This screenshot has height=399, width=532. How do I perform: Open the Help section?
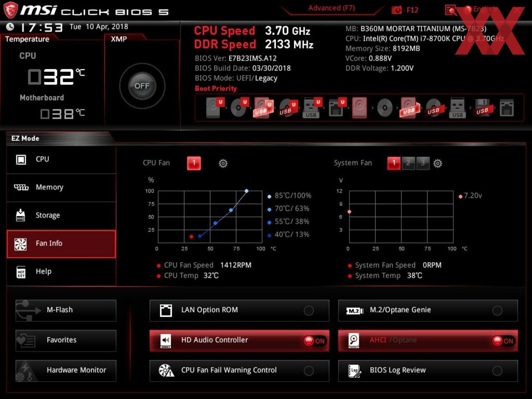click(x=61, y=271)
